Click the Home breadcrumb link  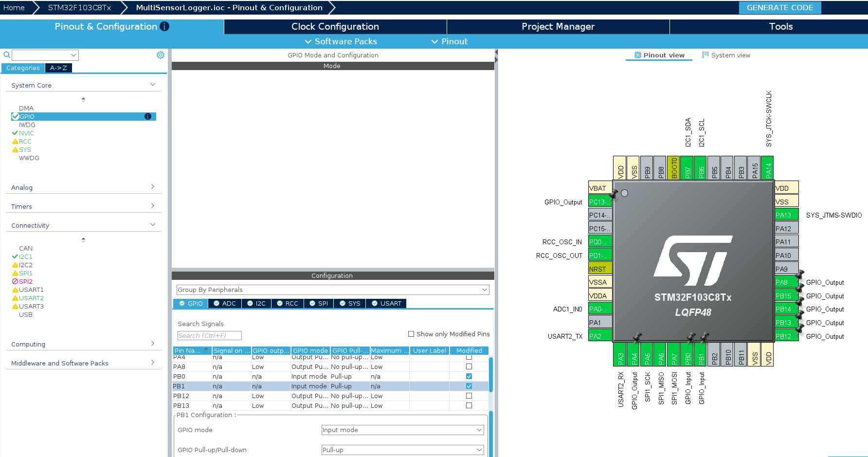(14, 7)
